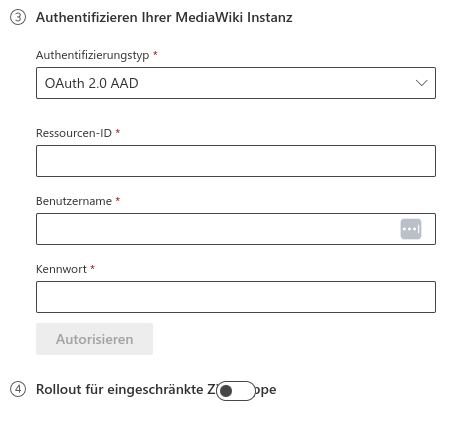
Task: Select the Rollout für eingeschränkte heading text
Action: [x=119, y=389]
